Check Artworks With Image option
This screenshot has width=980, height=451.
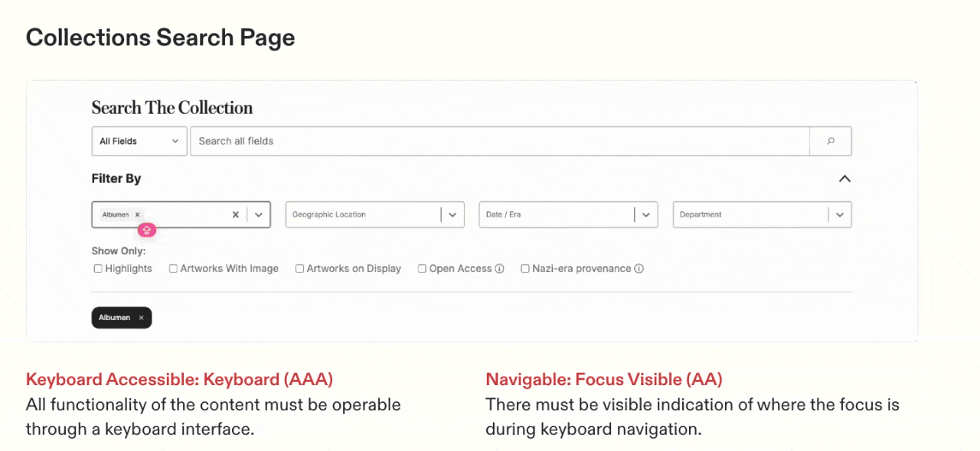173,269
